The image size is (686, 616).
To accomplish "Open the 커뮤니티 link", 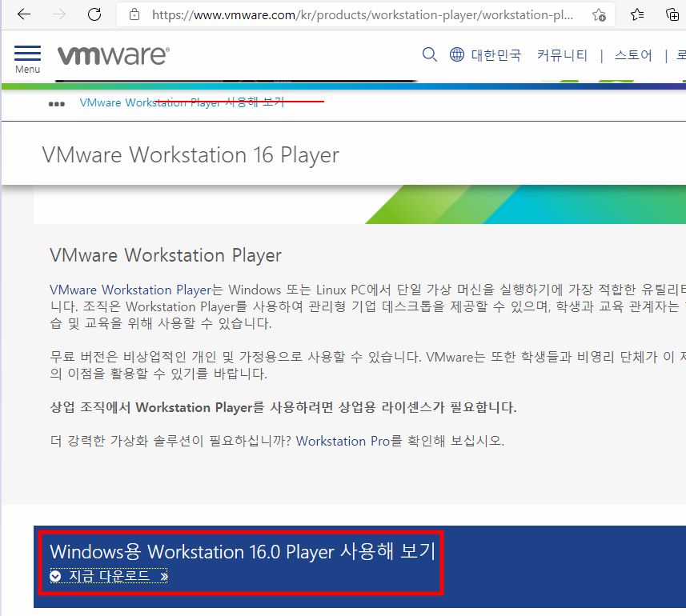I will click(562, 55).
